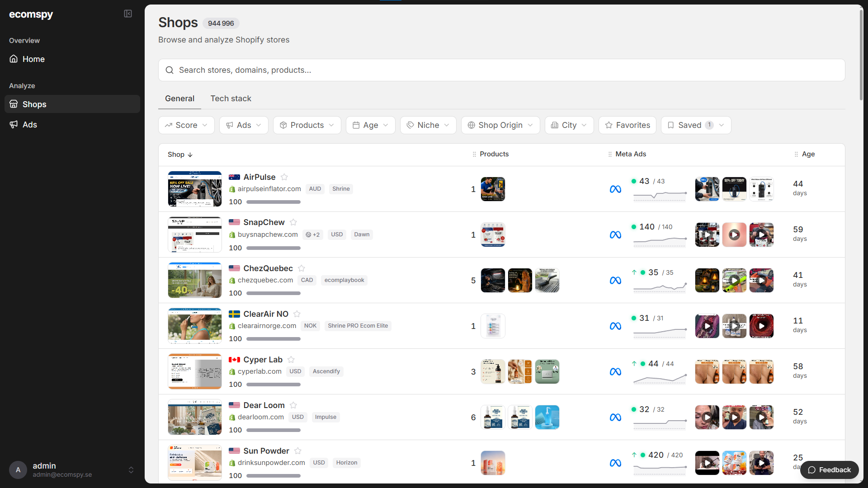Open the Feedback chat button
Screen dimensions: 868x488
[x=829, y=470]
